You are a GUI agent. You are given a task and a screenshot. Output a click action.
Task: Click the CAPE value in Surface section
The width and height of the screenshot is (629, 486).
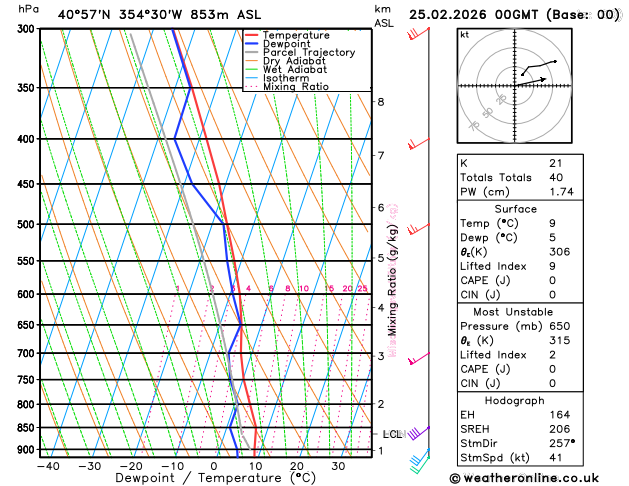pyautogui.click(x=552, y=280)
